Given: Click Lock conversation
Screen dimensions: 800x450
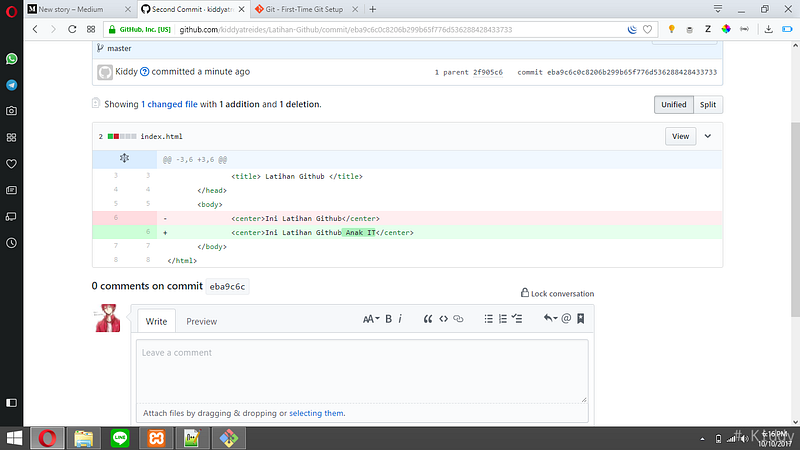Looking at the screenshot, I should (x=557, y=293).
